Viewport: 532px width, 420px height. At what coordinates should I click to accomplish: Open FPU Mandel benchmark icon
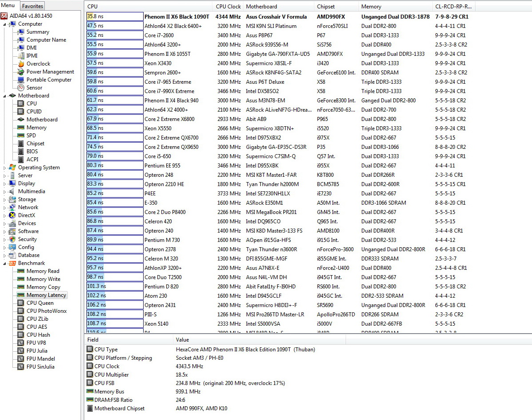pyautogui.click(x=20, y=359)
